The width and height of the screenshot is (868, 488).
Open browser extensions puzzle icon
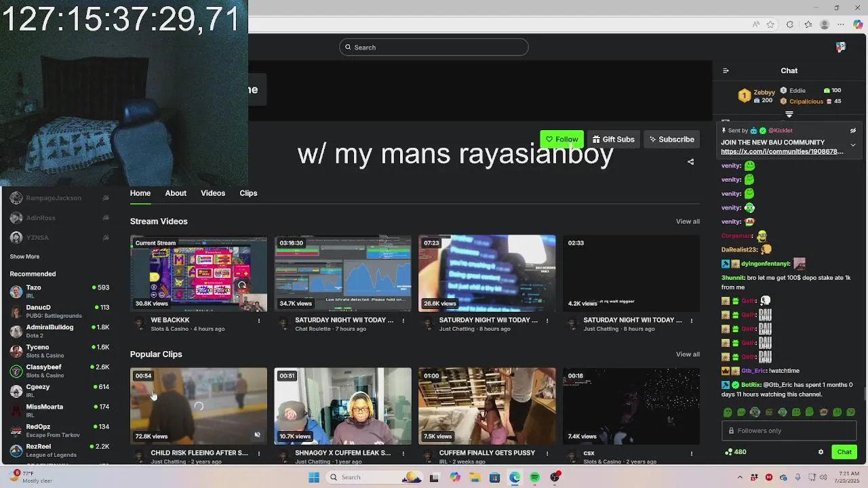790,24
